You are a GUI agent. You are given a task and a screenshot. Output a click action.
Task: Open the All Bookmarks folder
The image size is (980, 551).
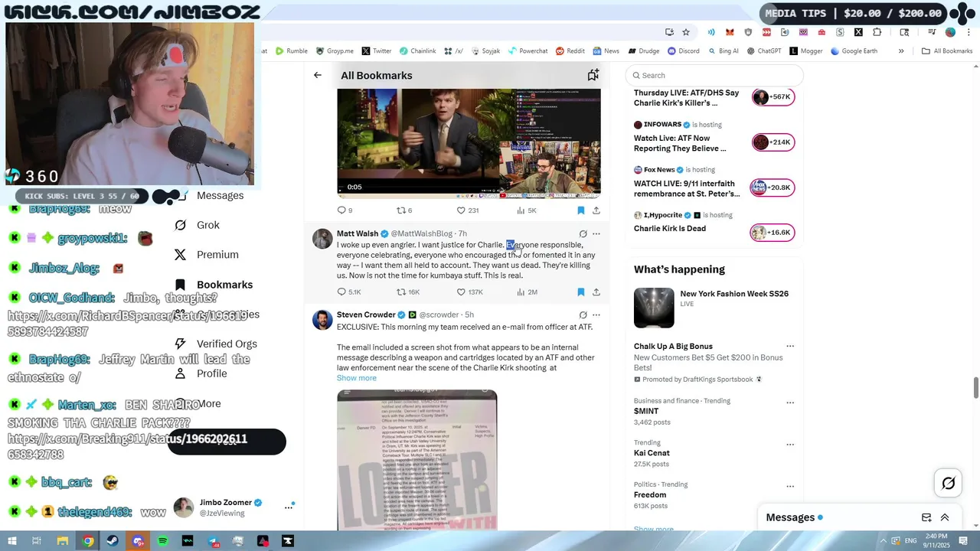947,51
